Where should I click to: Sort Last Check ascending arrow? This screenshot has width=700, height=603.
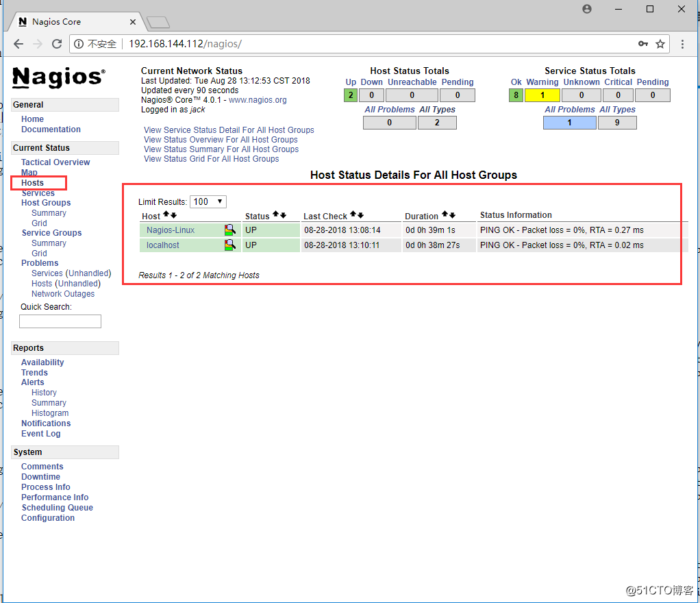[353, 214]
